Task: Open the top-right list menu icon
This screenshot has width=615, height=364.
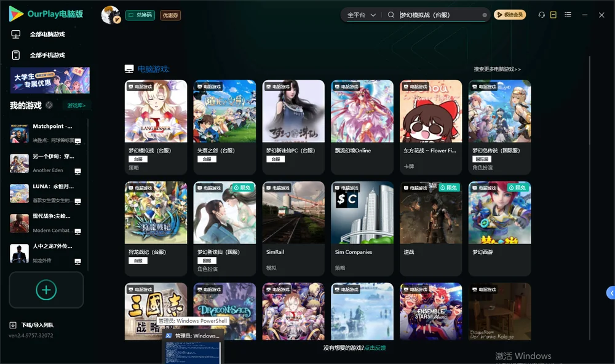Action: (568, 15)
